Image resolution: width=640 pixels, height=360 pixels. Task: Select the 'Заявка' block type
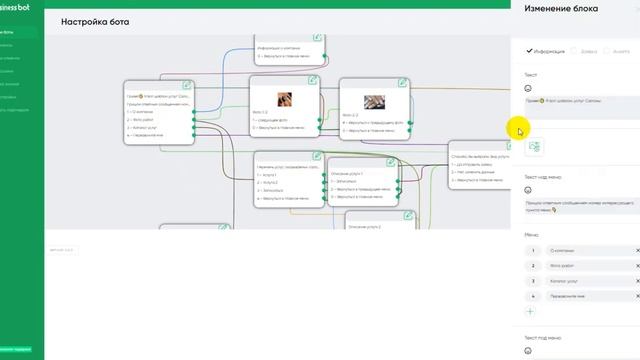coord(584,51)
